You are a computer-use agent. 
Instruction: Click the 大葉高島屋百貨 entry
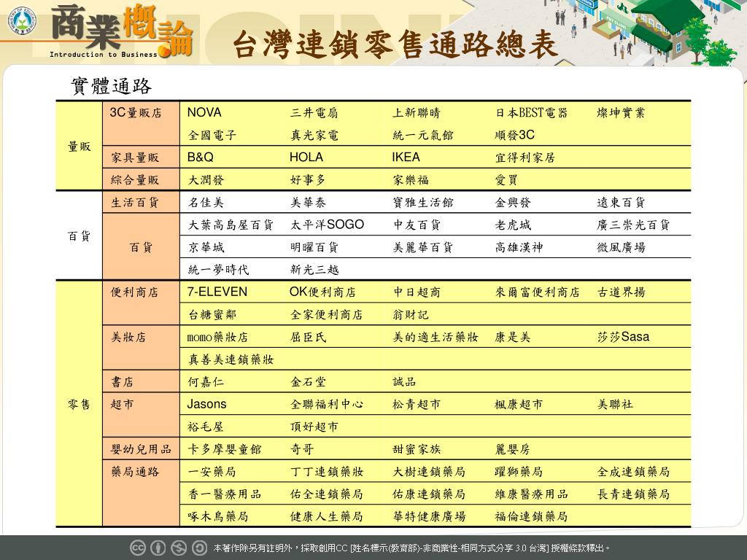[x=231, y=225]
